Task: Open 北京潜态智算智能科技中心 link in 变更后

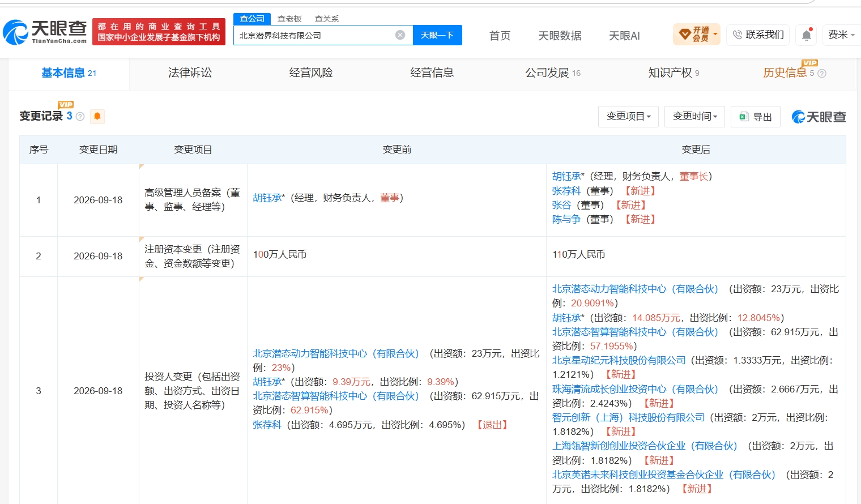Action: click(636, 332)
